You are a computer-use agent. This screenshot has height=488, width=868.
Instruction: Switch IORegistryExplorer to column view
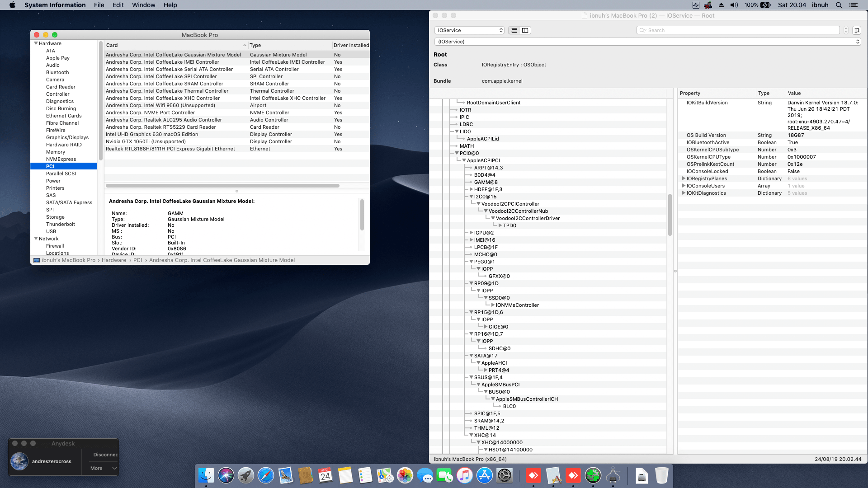click(x=525, y=30)
